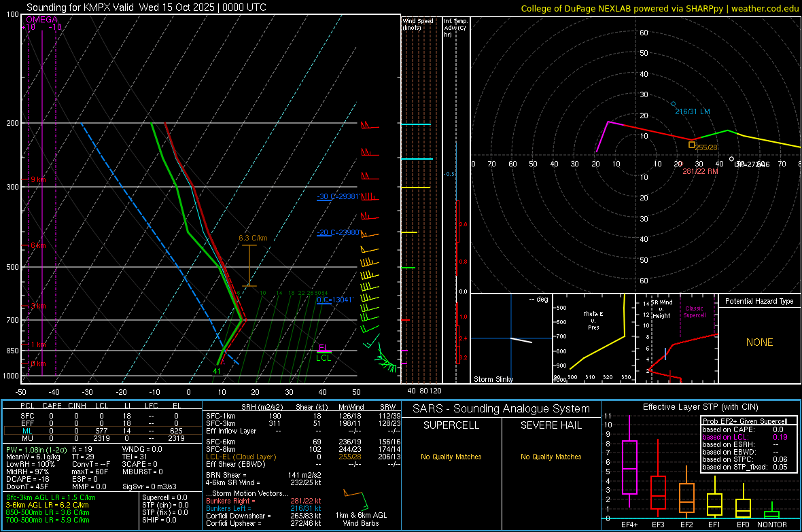802x532 pixels.
Task: Click the 216/31 LM hodograph label
Action: (693, 111)
